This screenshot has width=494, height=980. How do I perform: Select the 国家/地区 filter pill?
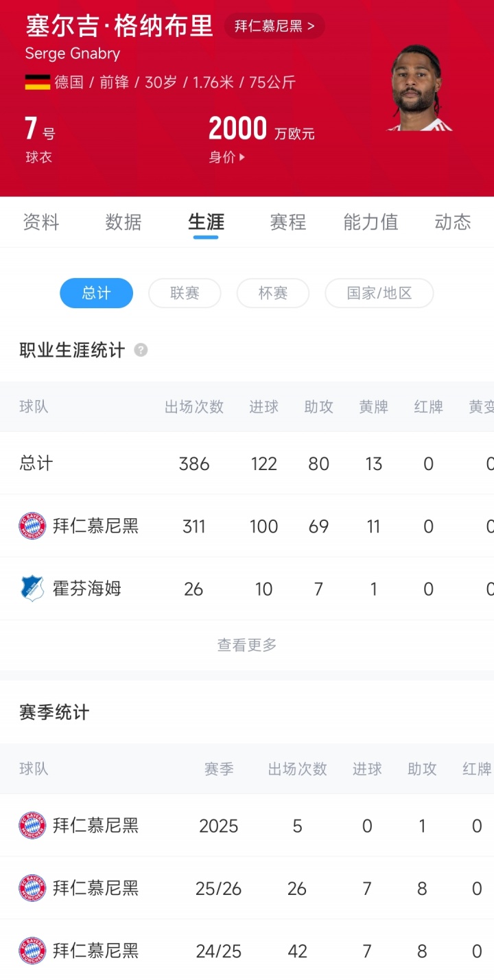pyautogui.click(x=379, y=293)
